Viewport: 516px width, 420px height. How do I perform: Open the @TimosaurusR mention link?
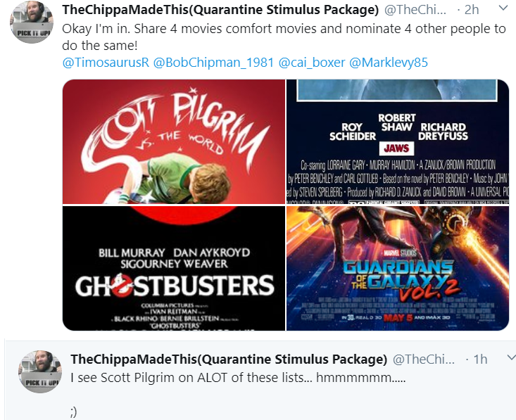click(x=106, y=62)
